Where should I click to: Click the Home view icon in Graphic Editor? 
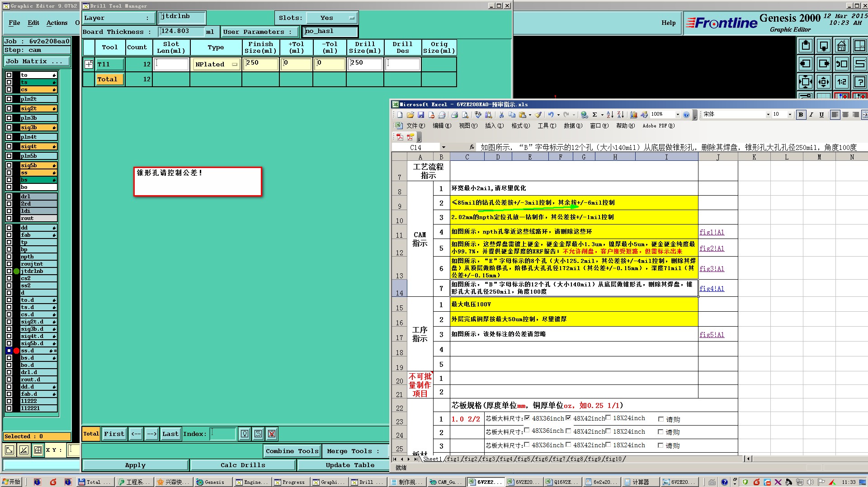(x=841, y=46)
